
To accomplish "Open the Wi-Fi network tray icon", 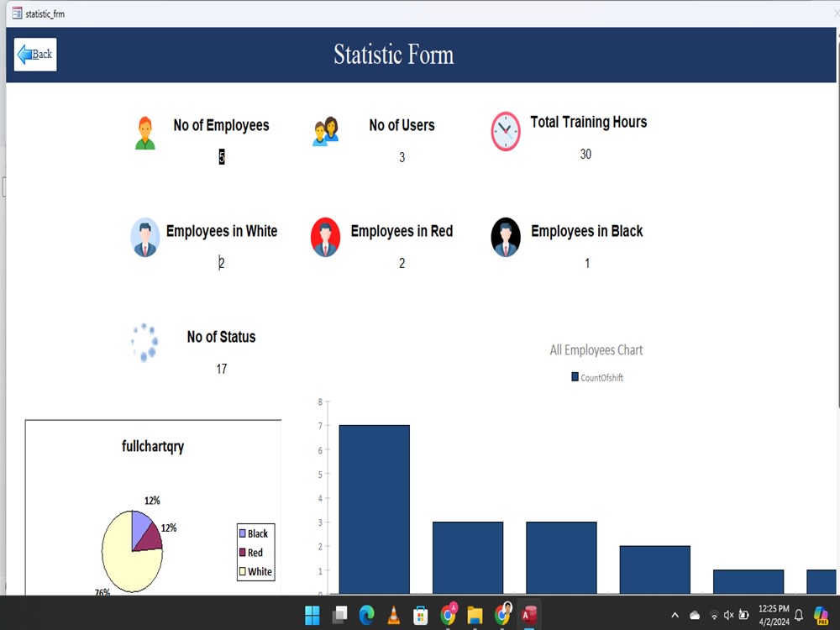I will click(x=714, y=615).
